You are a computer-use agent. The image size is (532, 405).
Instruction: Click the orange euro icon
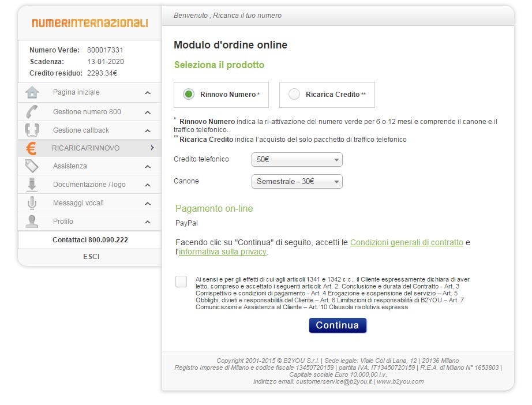coord(31,148)
